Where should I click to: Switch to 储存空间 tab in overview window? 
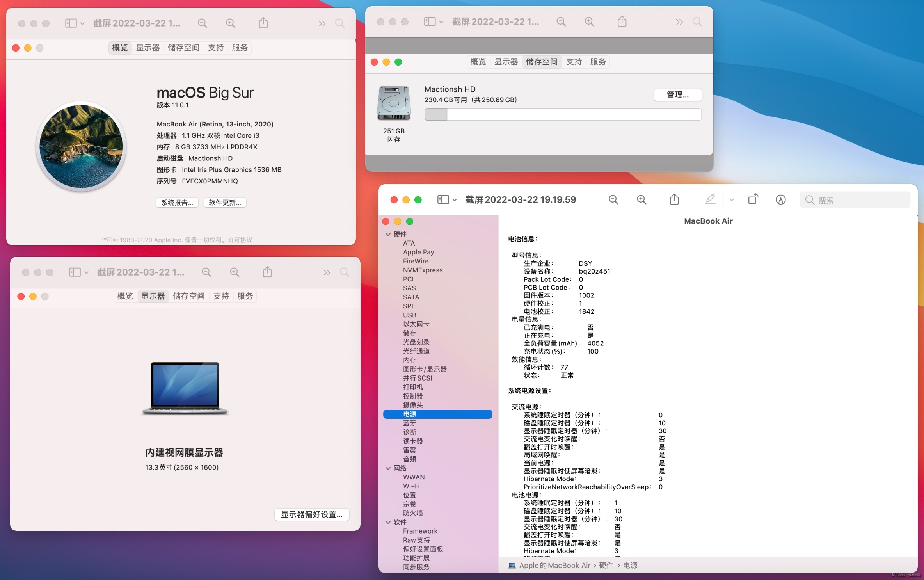point(183,48)
